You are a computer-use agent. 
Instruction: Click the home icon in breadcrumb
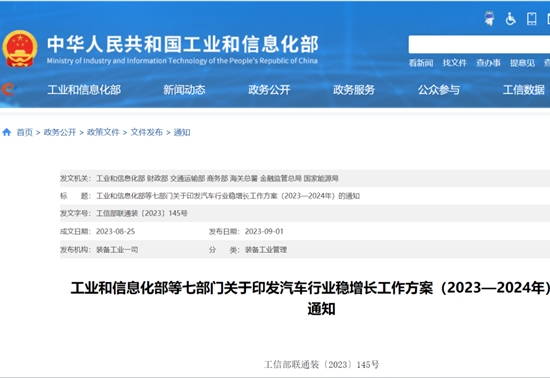click(7, 132)
